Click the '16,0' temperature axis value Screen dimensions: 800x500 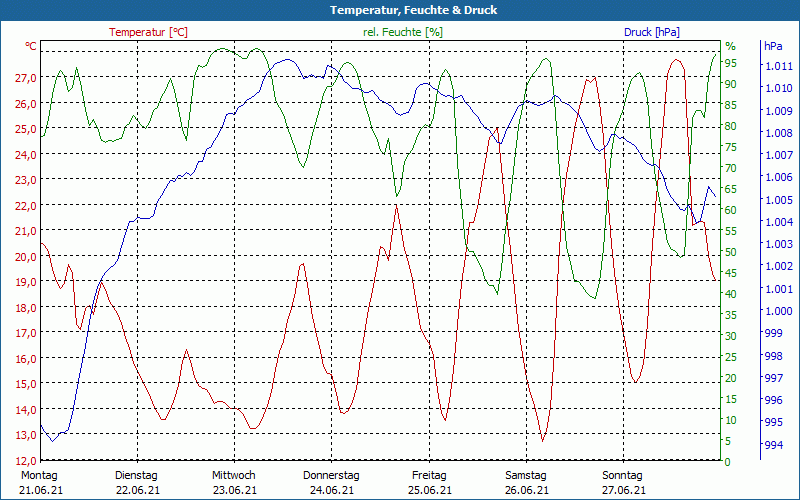point(26,359)
